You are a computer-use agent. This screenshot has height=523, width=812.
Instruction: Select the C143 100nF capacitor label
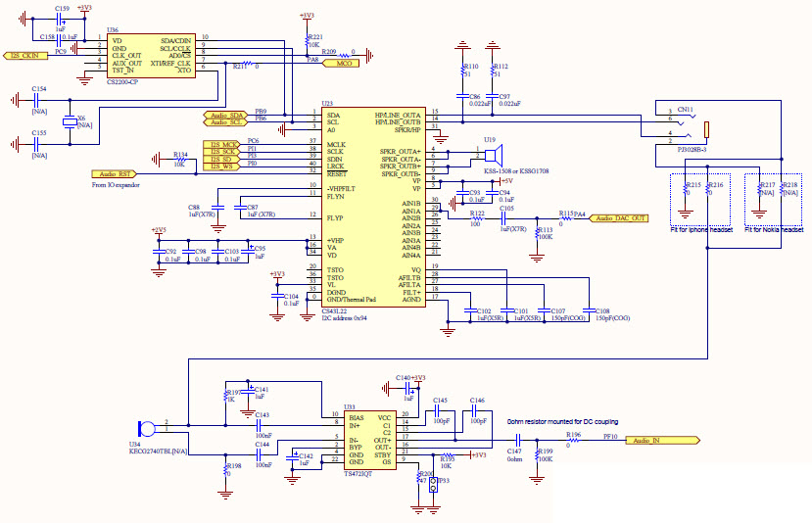263,425
